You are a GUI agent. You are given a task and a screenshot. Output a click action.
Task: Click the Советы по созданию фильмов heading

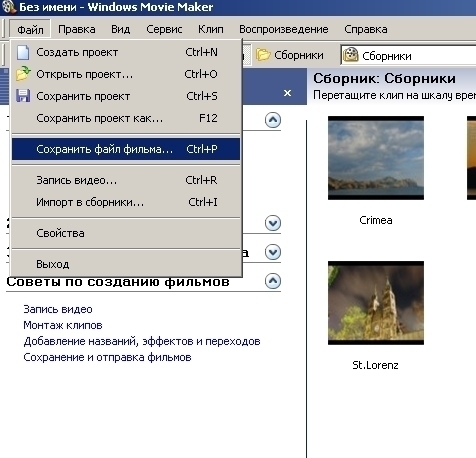coord(118,282)
